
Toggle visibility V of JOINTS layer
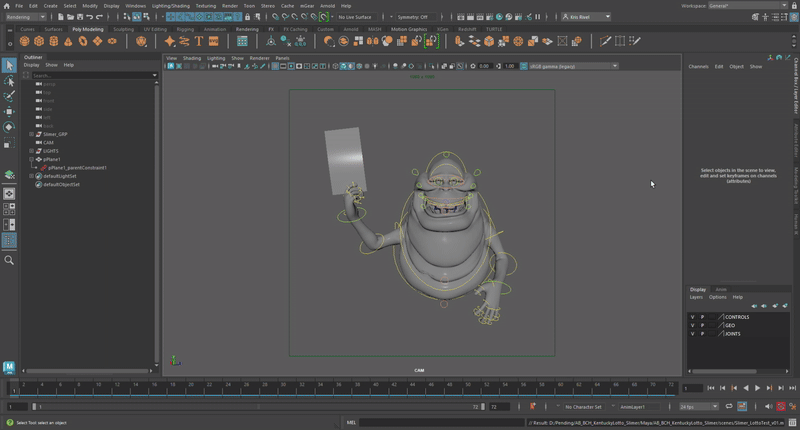692,334
